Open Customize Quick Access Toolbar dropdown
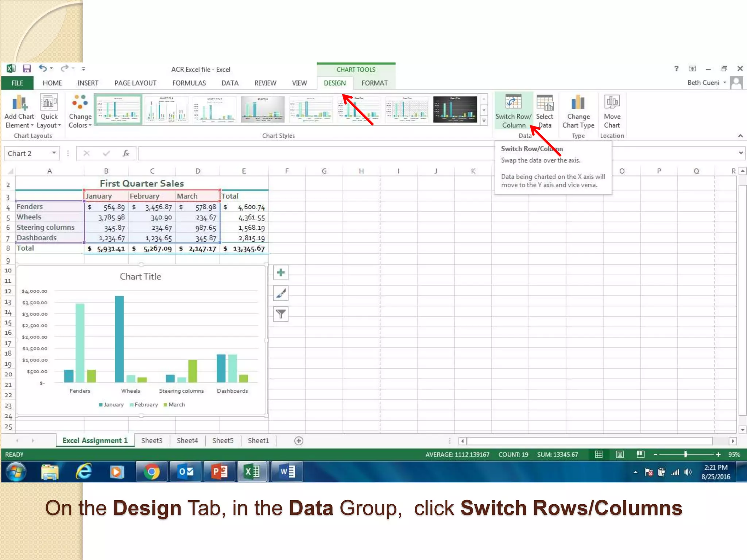The width and height of the screenshot is (747, 560). click(84, 69)
